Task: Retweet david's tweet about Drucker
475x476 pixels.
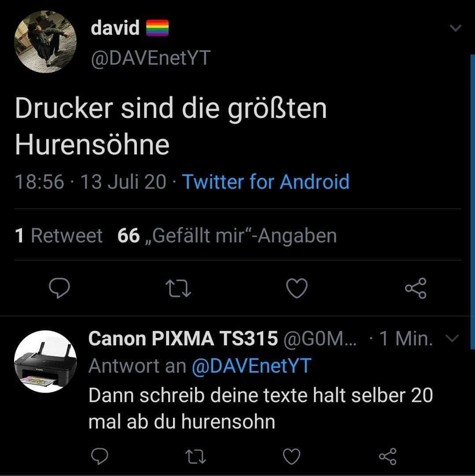Action: pyautogui.click(x=177, y=288)
